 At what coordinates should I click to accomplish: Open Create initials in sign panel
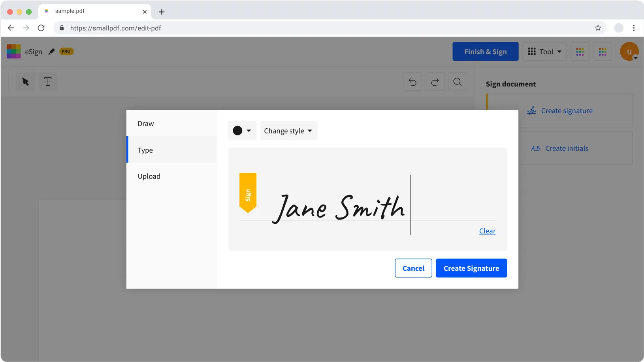point(566,148)
